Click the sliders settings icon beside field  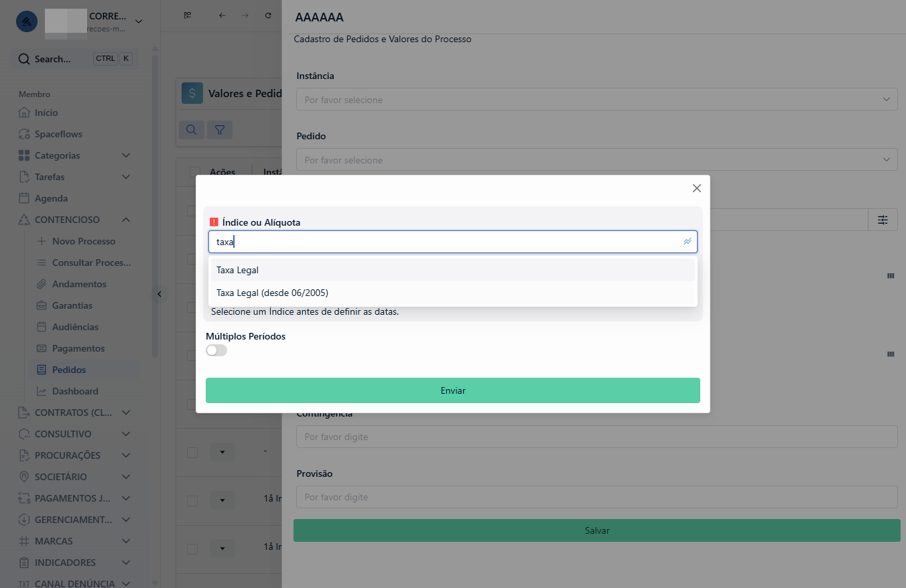883,220
